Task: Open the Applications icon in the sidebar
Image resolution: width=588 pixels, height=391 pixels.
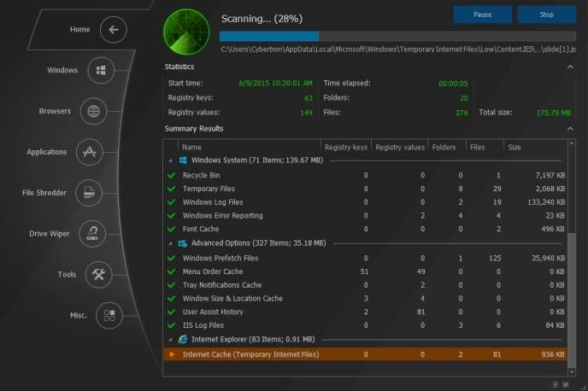Action: [89, 152]
